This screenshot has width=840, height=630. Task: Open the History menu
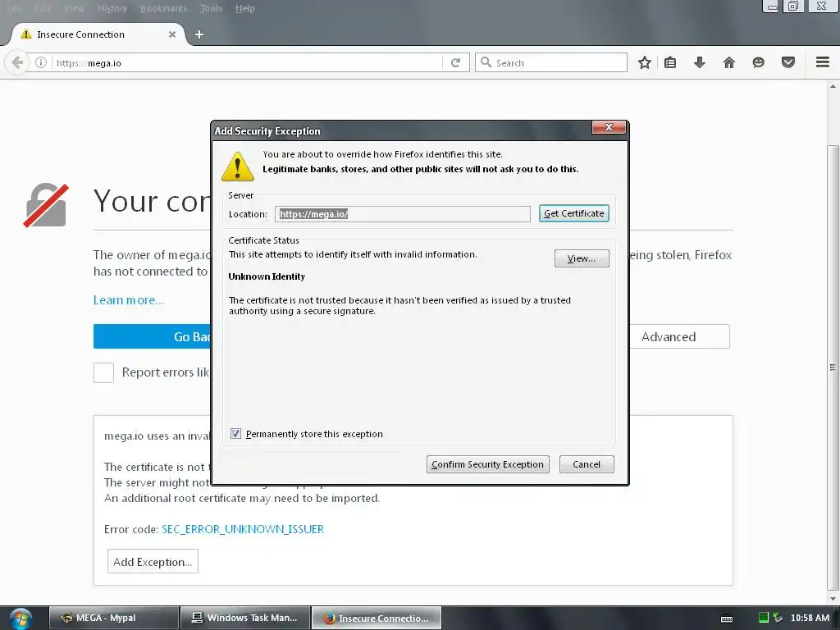pyautogui.click(x=112, y=8)
